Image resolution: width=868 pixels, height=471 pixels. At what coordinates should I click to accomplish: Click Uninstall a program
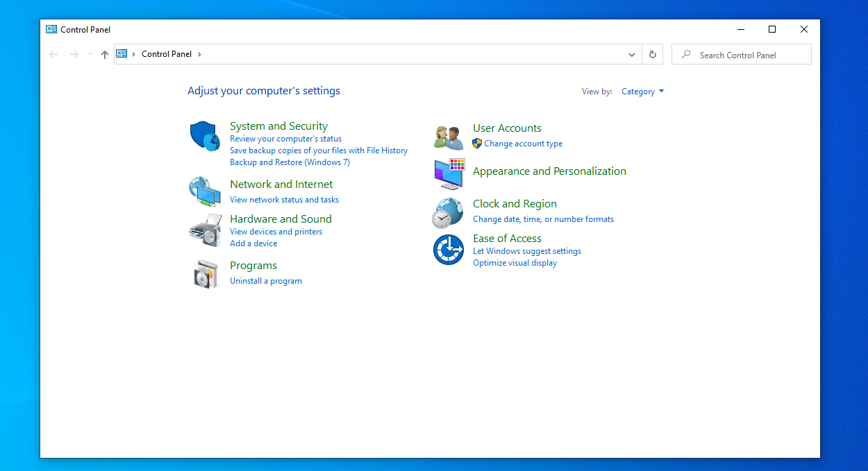tap(265, 280)
